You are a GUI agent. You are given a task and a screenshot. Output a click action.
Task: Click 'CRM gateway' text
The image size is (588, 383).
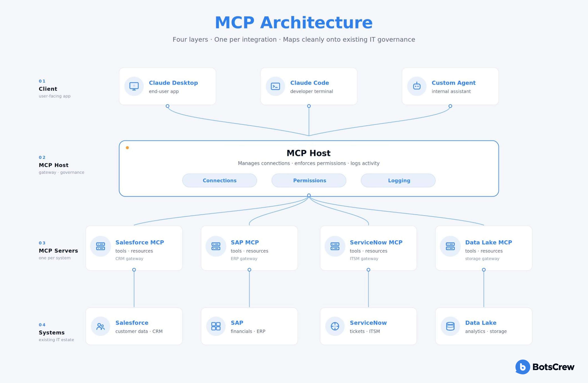pos(129,258)
